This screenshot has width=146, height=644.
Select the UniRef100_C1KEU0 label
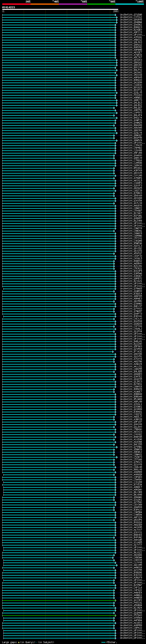[x=131, y=85]
